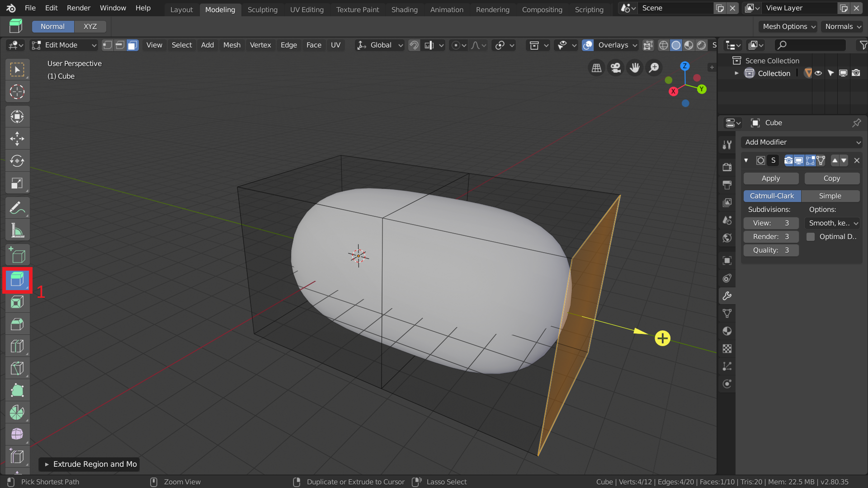Expand the Collection tree item
Screen dimensions: 868x488
click(x=736, y=73)
